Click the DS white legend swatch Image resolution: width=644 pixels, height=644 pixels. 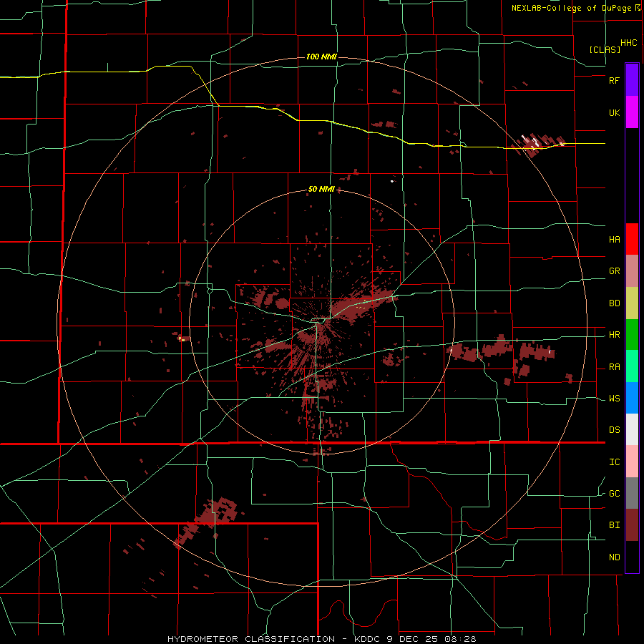coord(632,429)
